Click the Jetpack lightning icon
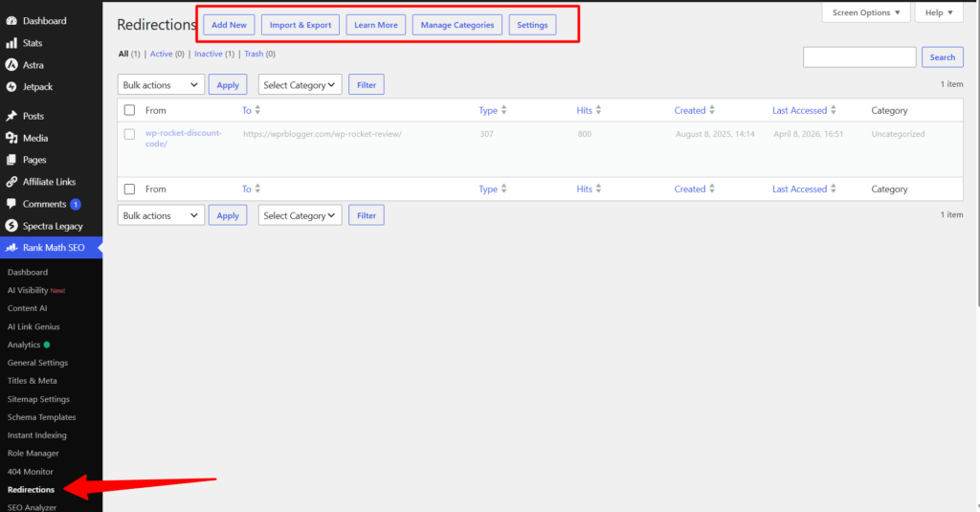The height and width of the screenshot is (512, 980). pyautogui.click(x=11, y=86)
